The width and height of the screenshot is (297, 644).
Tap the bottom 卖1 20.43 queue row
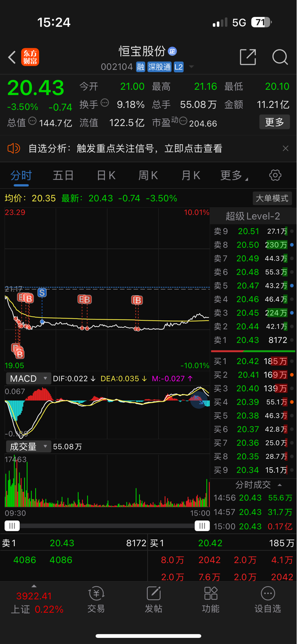coord(74,543)
